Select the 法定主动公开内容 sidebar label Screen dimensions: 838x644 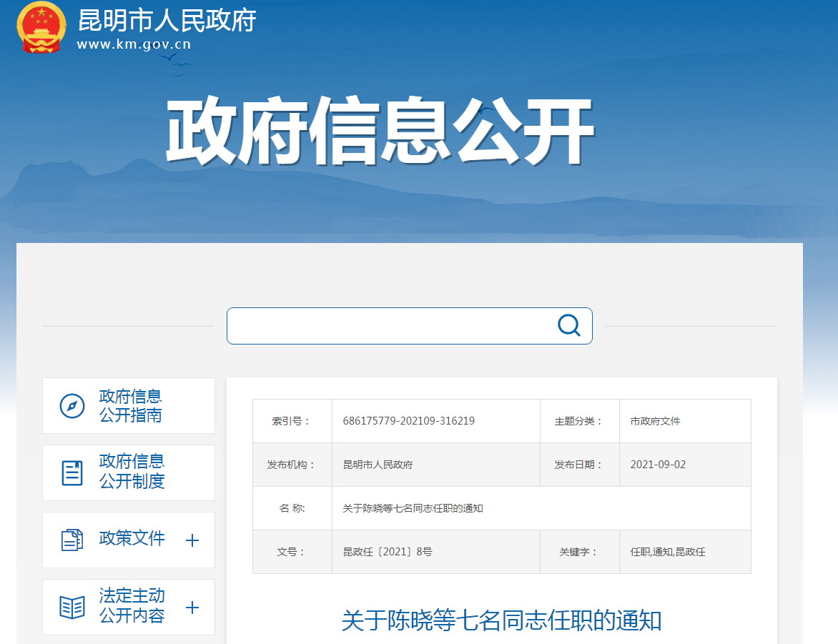tap(132, 605)
